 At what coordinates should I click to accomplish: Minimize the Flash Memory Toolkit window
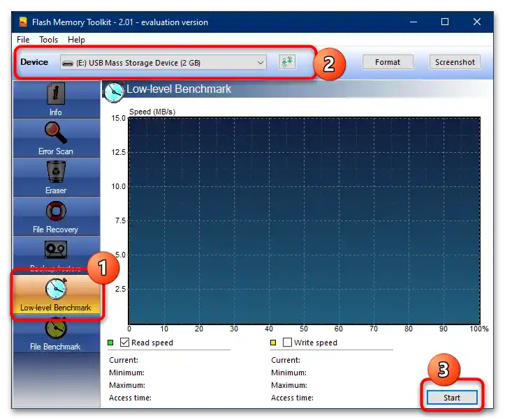point(413,22)
